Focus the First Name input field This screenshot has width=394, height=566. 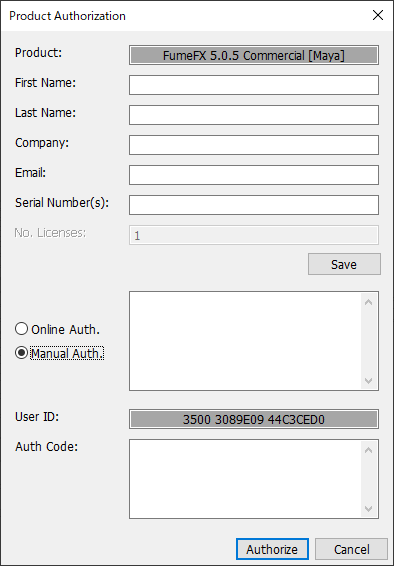(x=254, y=85)
